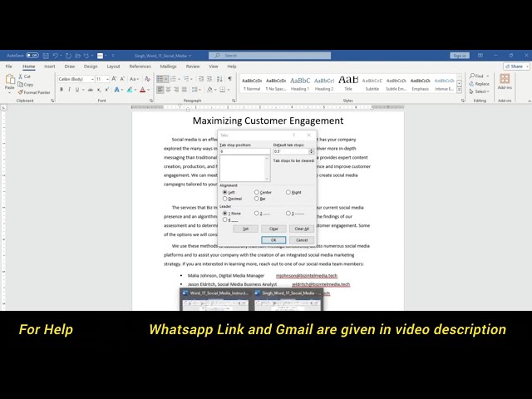Image resolution: width=532 pixels, height=399 pixels.
Task: Increase font size with grow font icon
Action: pos(115,79)
